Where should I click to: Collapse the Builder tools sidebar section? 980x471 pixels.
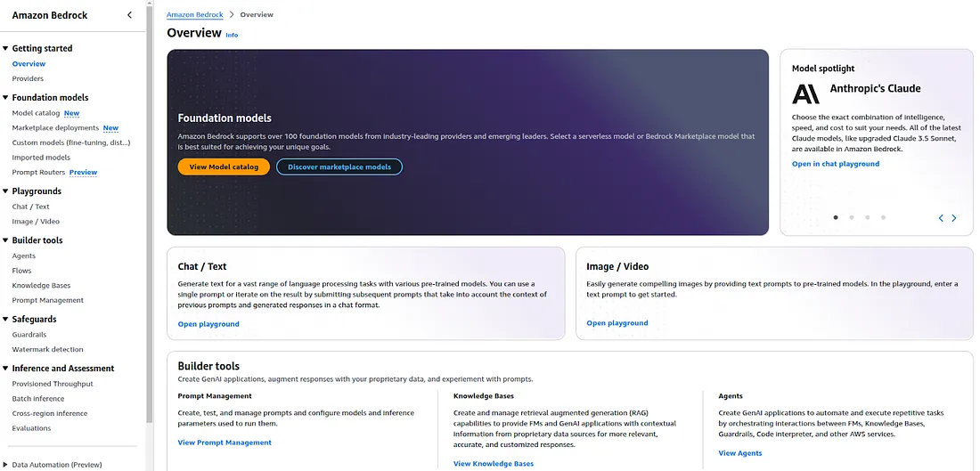pyautogui.click(x=5, y=240)
